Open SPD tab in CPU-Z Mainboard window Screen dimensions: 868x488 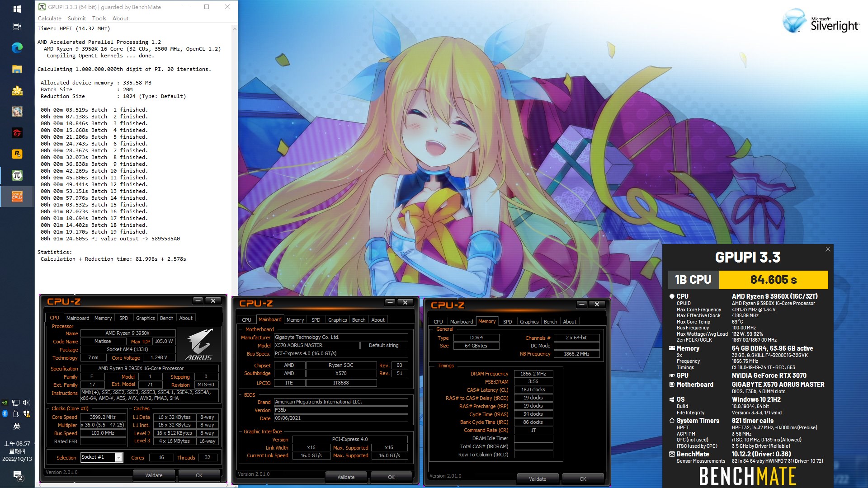pos(316,320)
